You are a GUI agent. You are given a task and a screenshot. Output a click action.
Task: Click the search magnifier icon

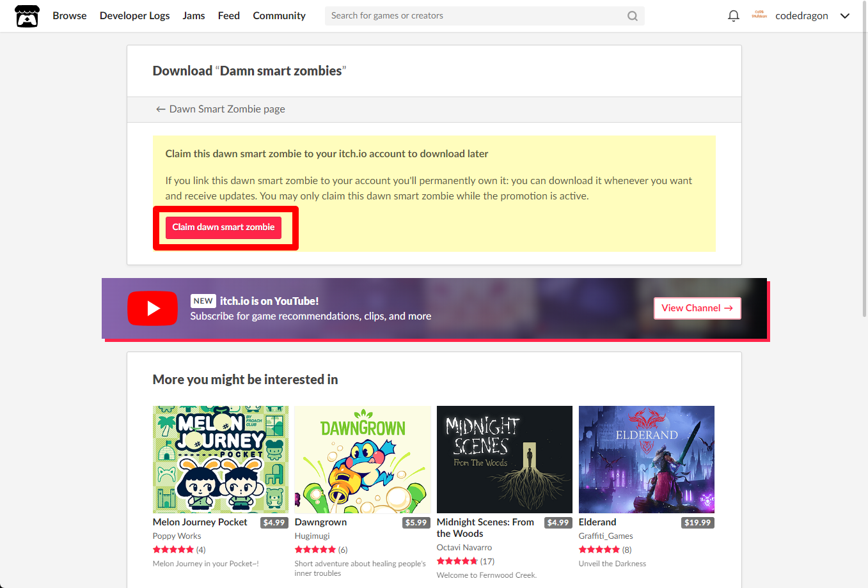632,16
